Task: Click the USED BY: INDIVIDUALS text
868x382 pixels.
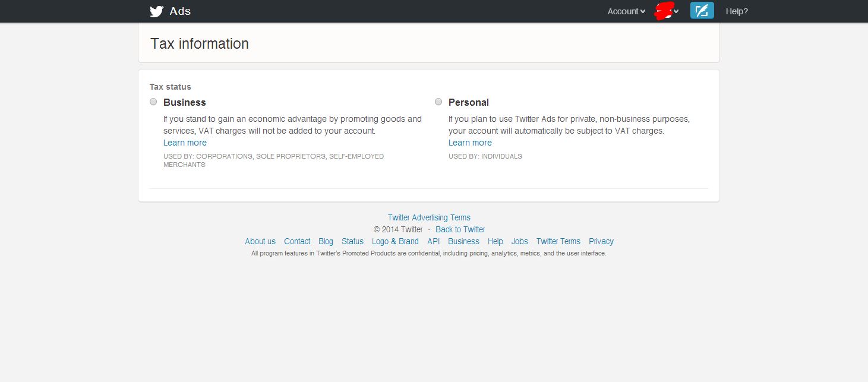Action: 485,156
